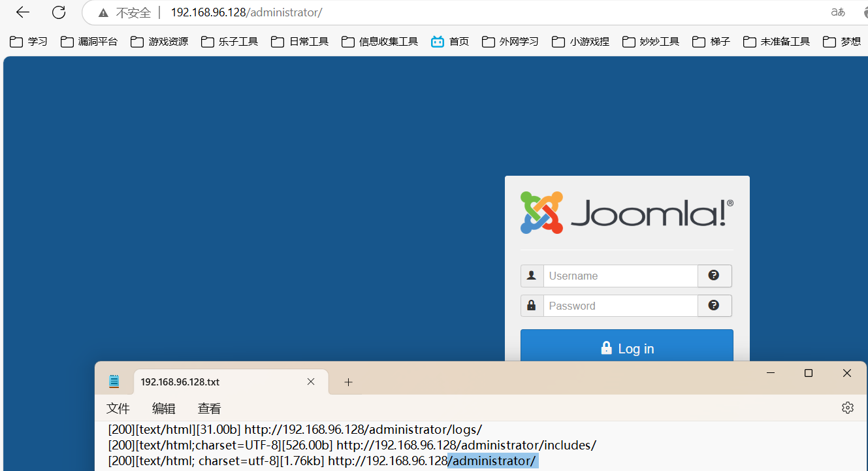Viewport: 868px width, 471px height.
Task: Focus the Username input field
Action: (x=620, y=276)
